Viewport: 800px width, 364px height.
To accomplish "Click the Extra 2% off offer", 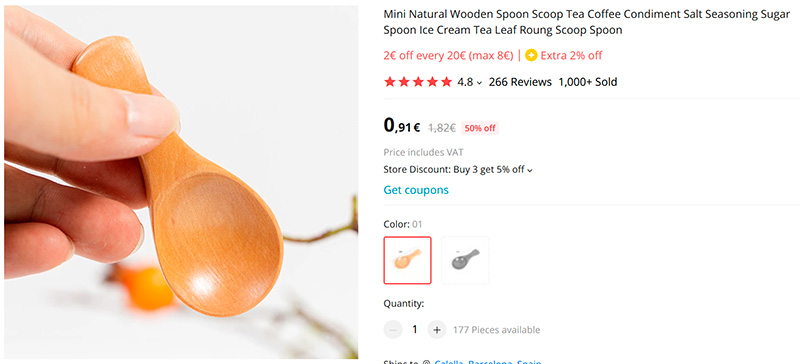I will coord(571,56).
